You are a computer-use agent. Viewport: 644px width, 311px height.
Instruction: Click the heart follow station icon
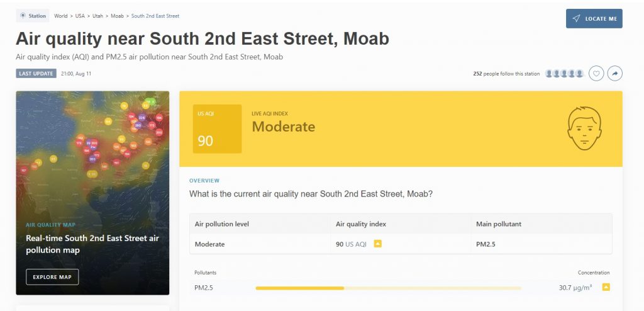tap(596, 74)
